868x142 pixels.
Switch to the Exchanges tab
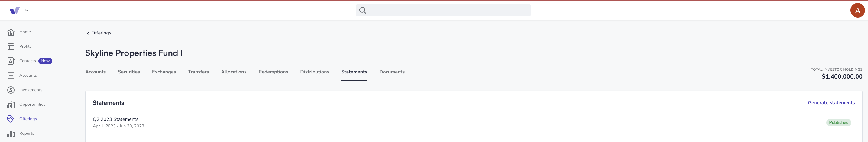click(x=164, y=72)
